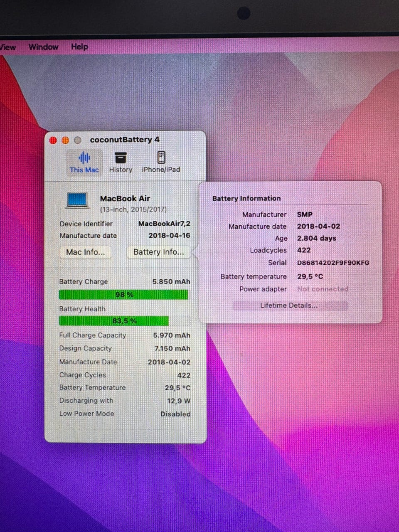Open the View menu

(x=7, y=47)
